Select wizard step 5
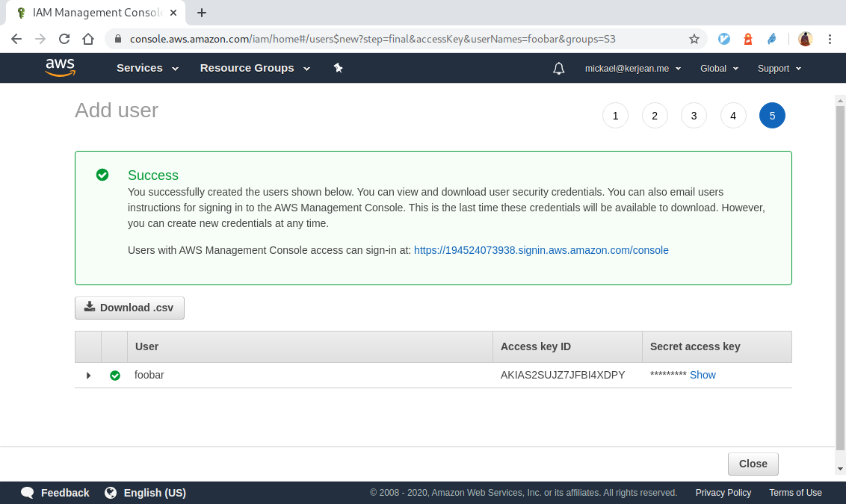The width and height of the screenshot is (846, 504). (x=772, y=115)
